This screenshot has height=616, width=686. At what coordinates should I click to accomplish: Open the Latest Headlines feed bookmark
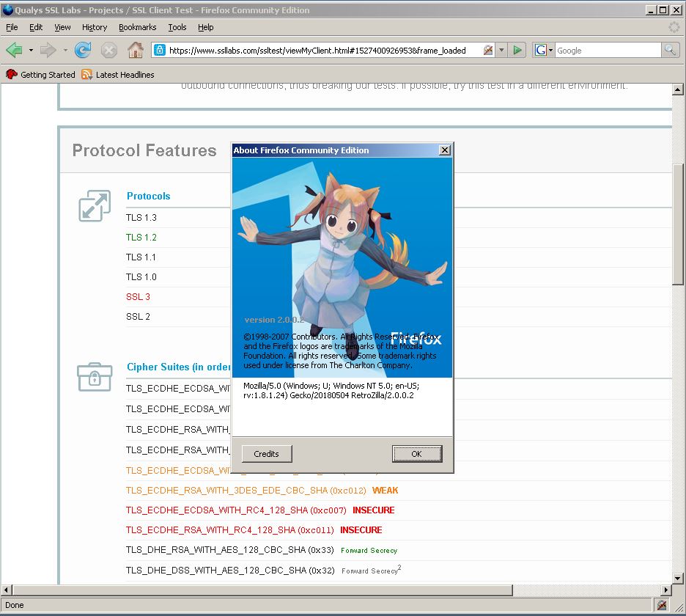pyautogui.click(x=118, y=74)
